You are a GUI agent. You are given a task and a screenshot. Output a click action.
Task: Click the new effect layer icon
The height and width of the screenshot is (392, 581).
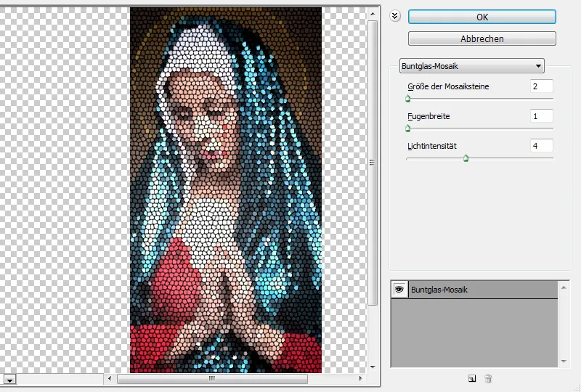pos(471,378)
